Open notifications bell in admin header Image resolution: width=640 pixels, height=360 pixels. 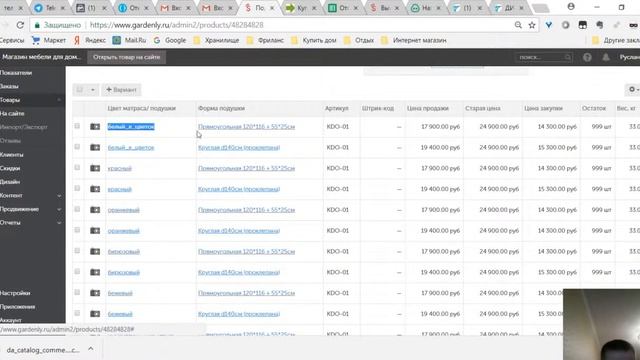point(606,57)
